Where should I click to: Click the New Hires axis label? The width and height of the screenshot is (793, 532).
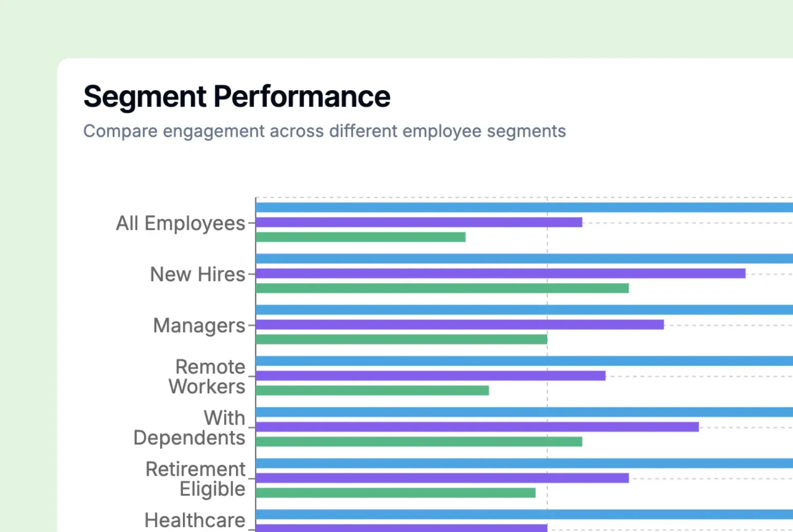click(197, 274)
